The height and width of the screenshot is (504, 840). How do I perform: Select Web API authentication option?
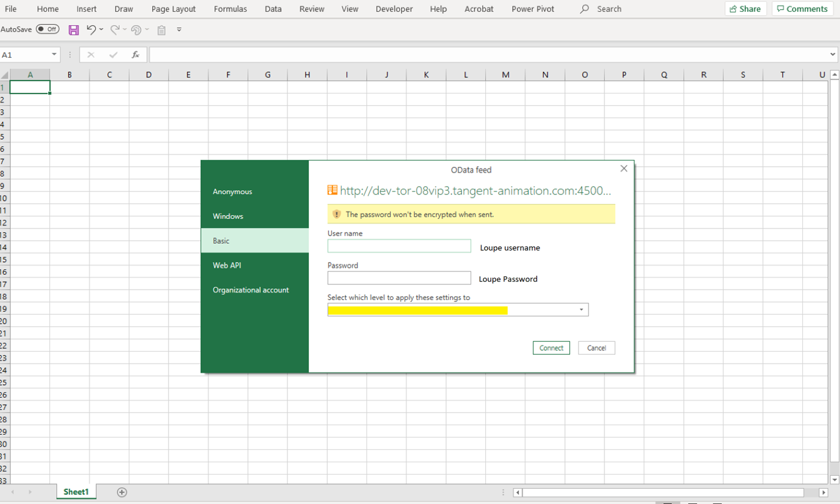(255, 266)
